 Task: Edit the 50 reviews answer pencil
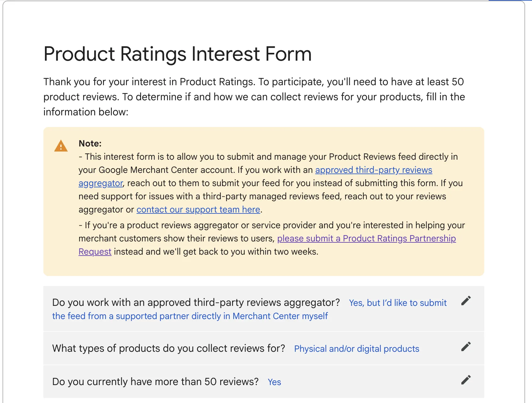[x=466, y=380]
